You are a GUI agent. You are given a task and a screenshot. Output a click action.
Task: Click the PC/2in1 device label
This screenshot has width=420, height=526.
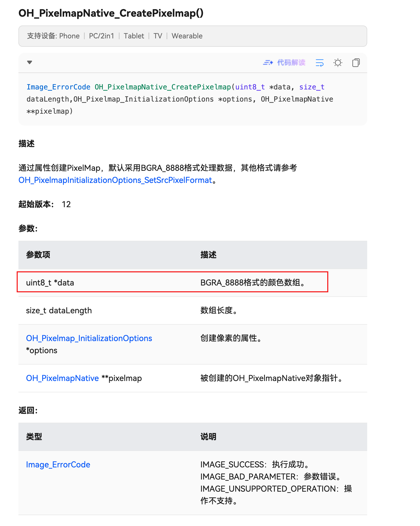click(101, 36)
